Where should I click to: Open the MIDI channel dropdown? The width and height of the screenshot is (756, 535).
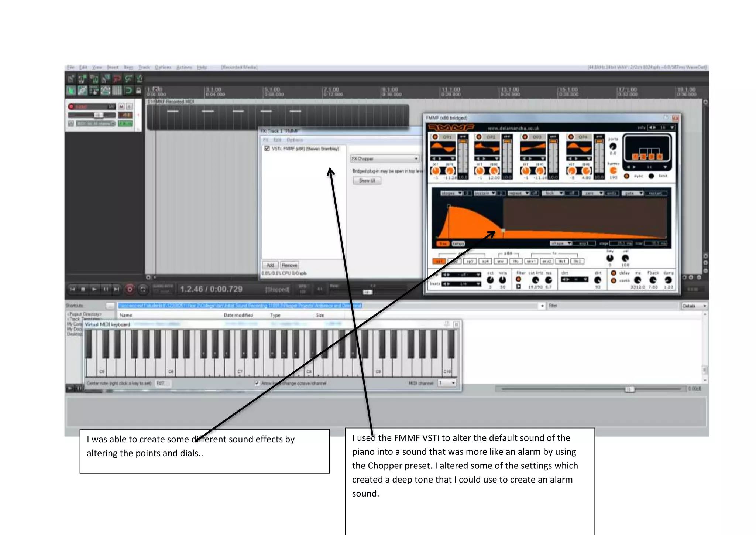pos(447,383)
